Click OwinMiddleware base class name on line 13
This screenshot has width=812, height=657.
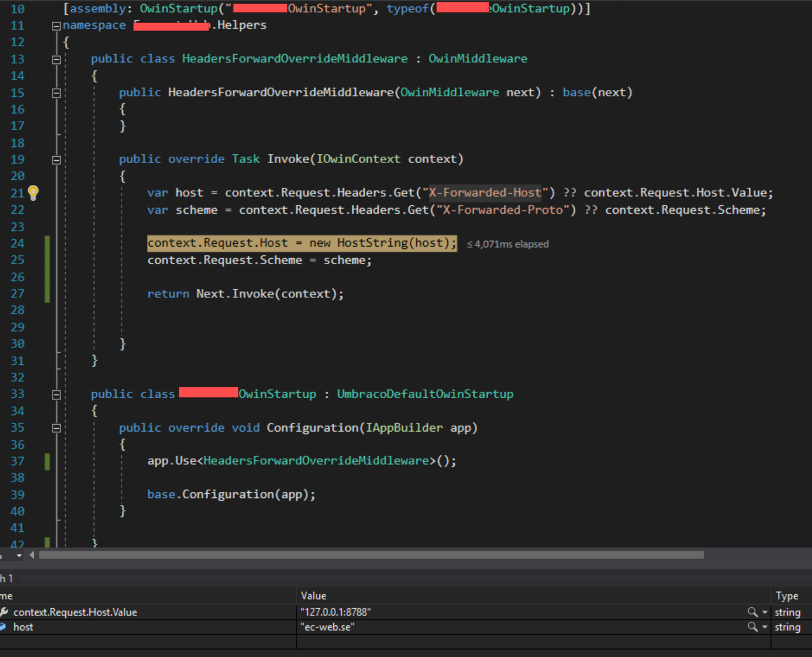(478, 59)
